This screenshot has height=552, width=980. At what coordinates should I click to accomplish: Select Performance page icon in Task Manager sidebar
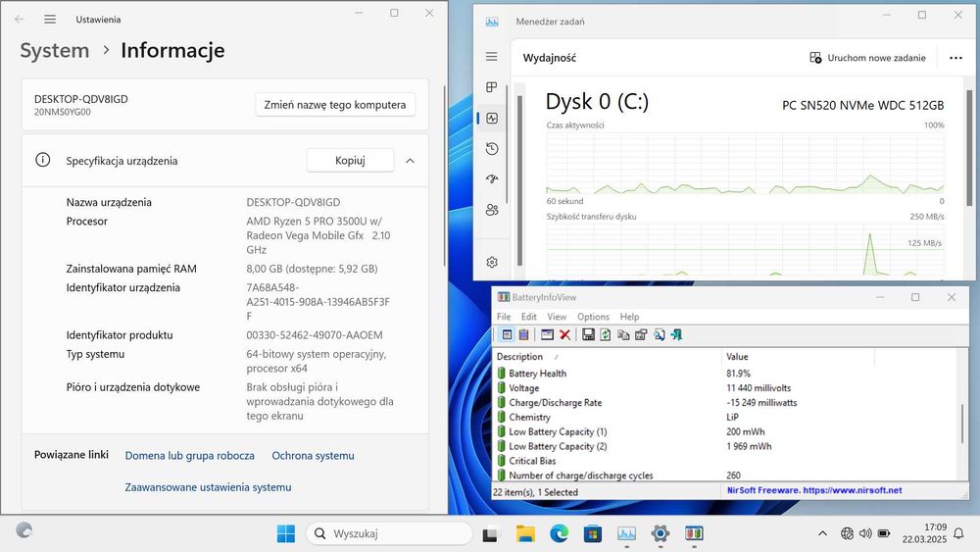492,119
